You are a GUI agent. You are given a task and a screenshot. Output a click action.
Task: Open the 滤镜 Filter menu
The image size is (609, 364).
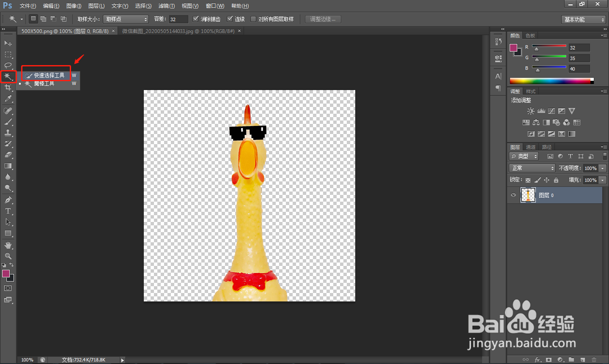pyautogui.click(x=166, y=6)
